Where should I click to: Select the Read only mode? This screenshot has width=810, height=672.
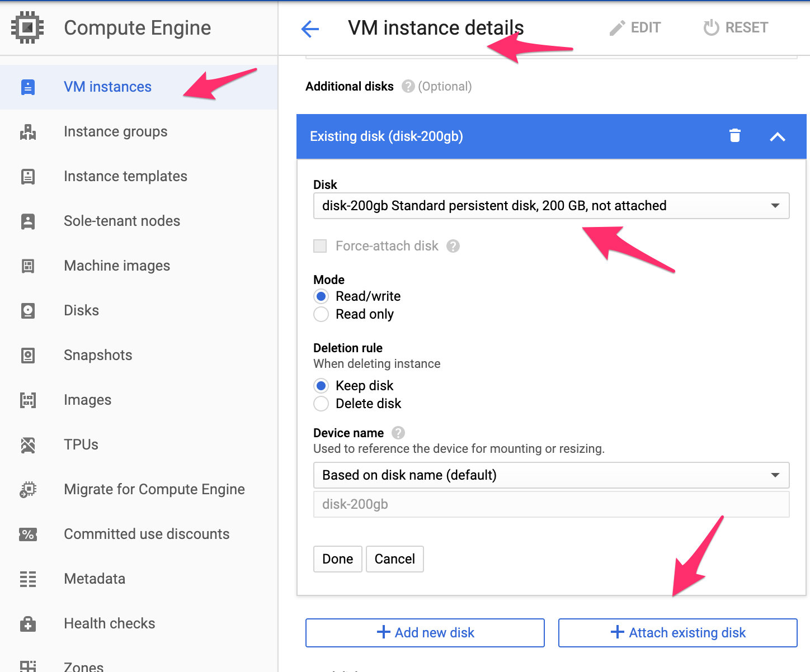click(321, 314)
